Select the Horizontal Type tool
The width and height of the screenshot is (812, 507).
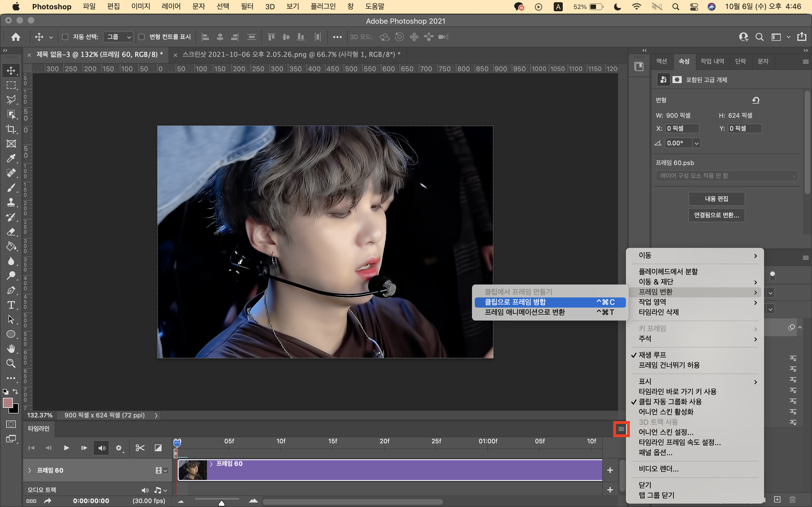(11, 305)
